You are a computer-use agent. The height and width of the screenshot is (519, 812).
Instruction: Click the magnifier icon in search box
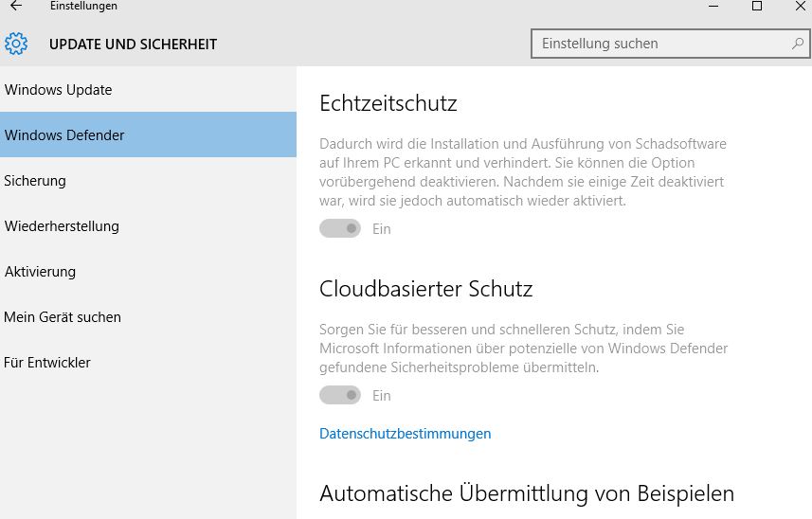pyautogui.click(x=798, y=44)
